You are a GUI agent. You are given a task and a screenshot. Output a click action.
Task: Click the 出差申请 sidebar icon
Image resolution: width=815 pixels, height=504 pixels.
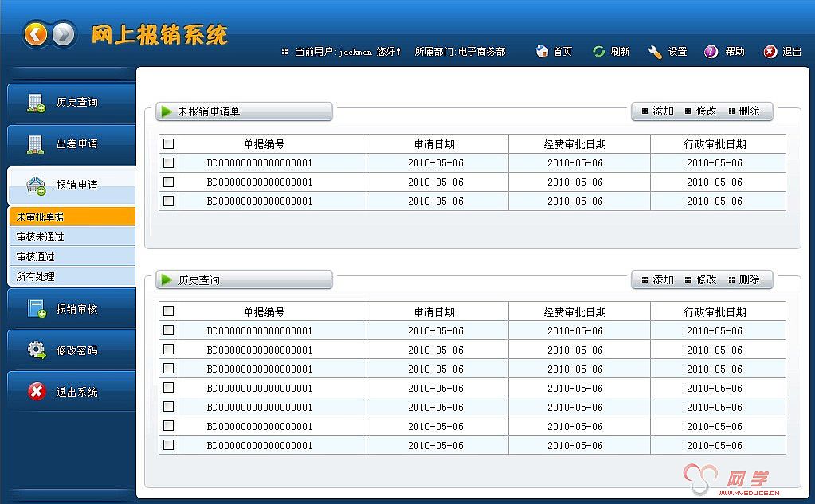tap(35, 144)
